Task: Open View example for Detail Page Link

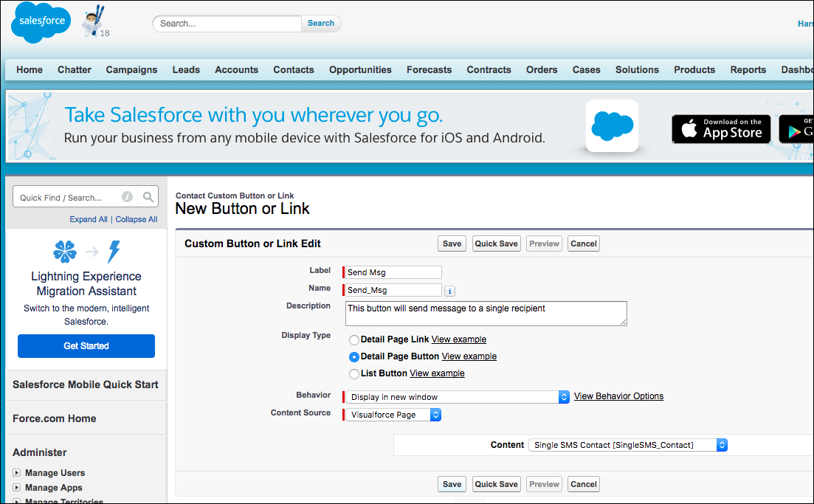Action: [459, 339]
